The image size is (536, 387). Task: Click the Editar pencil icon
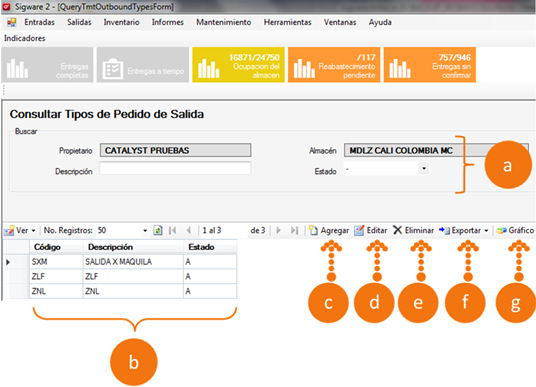(x=359, y=230)
